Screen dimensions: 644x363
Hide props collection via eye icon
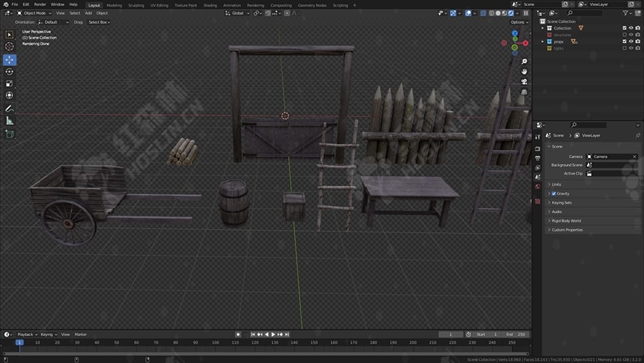631,41
